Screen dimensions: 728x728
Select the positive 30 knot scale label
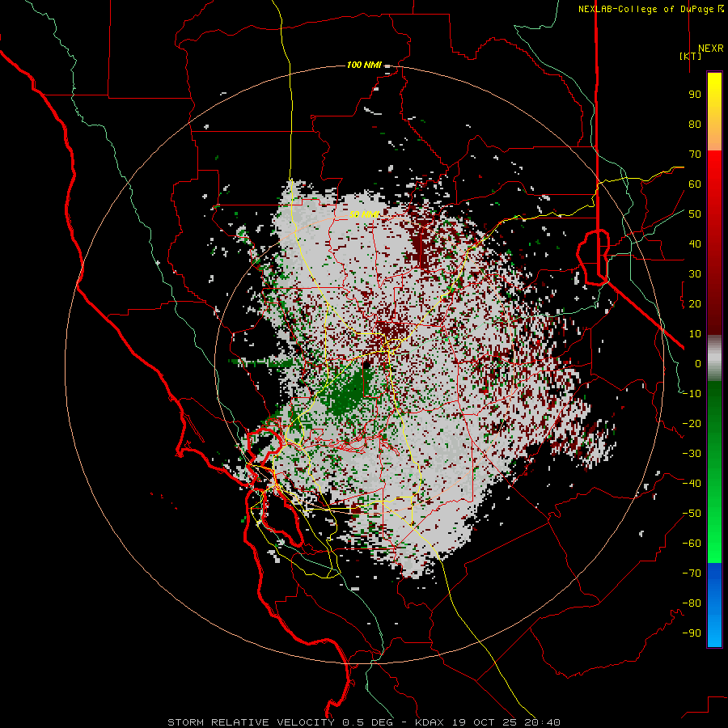click(x=695, y=274)
